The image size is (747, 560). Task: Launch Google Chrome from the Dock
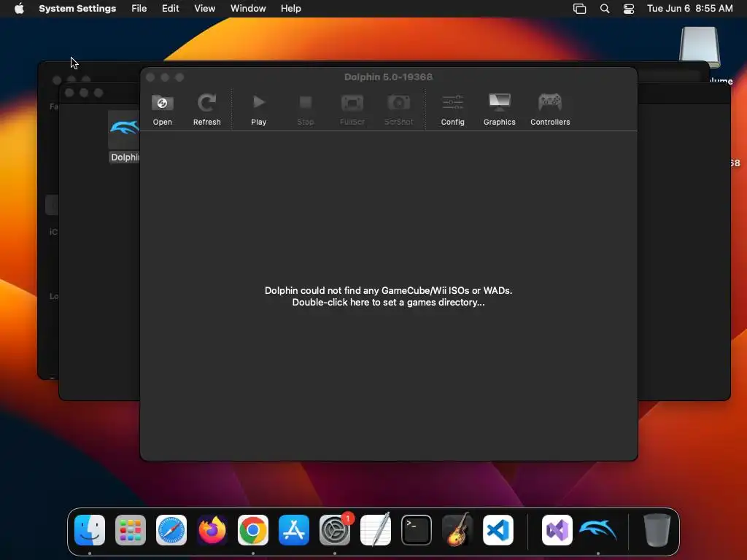(x=253, y=530)
